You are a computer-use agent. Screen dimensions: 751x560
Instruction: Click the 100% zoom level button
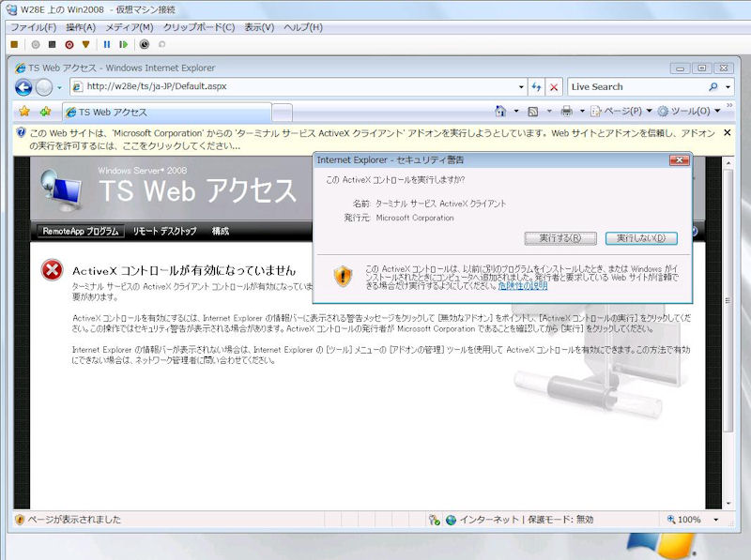[x=685, y=520]
